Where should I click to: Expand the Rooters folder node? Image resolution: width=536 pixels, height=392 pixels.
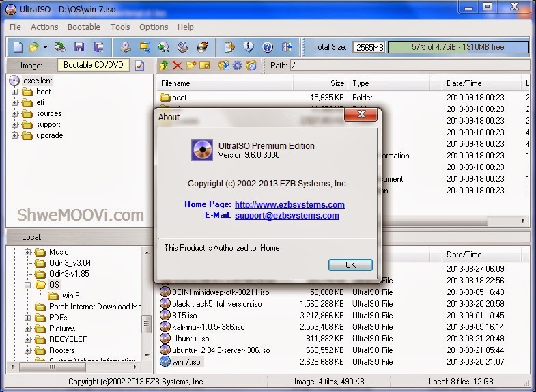(28, 350)
